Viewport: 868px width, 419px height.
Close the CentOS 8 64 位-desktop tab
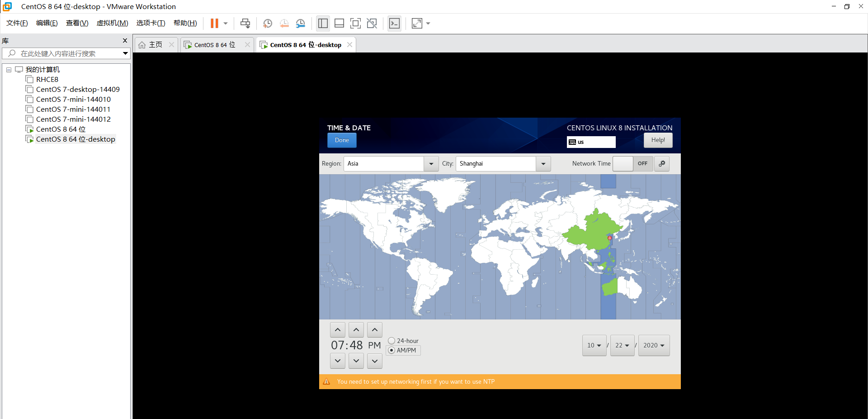(349, 45)
